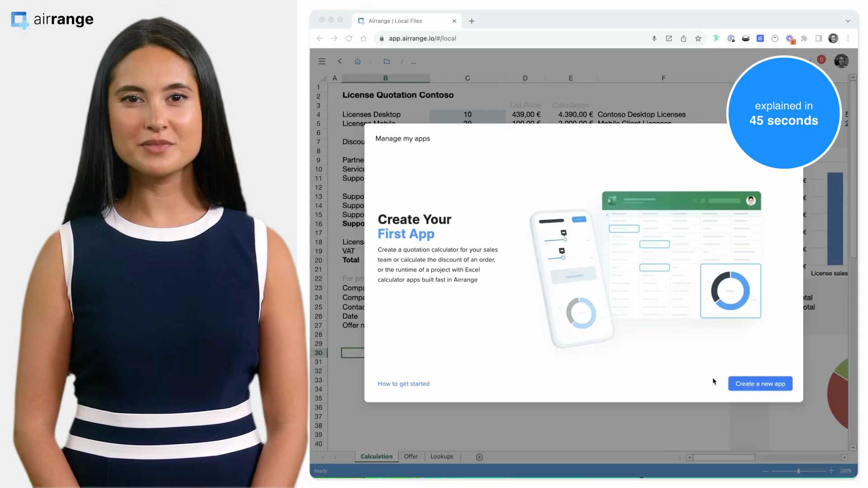Click the back chevron in app toolbar

pos(340,61)
